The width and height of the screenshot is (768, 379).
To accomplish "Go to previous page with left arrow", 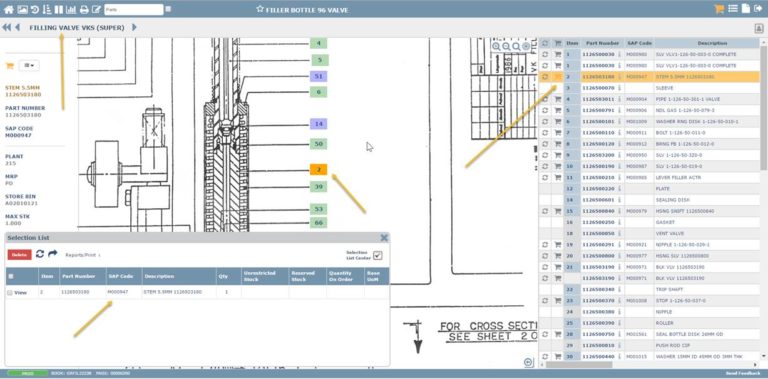I will point(18,27).
